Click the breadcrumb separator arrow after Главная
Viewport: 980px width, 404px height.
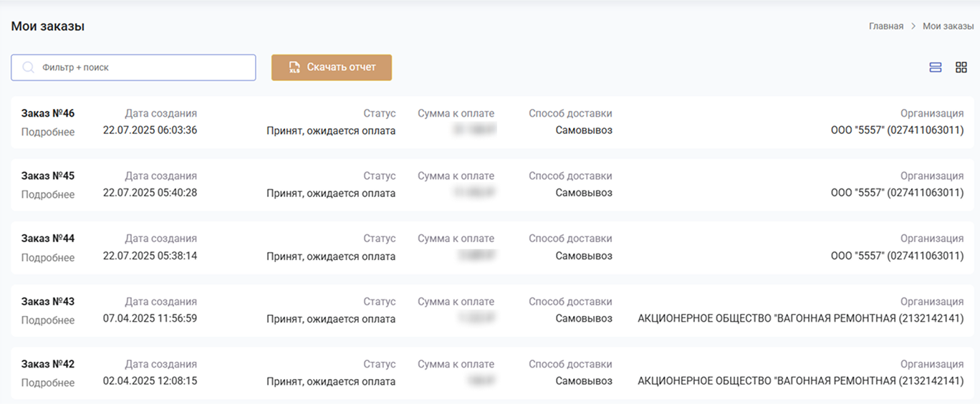tap(913, 27)
